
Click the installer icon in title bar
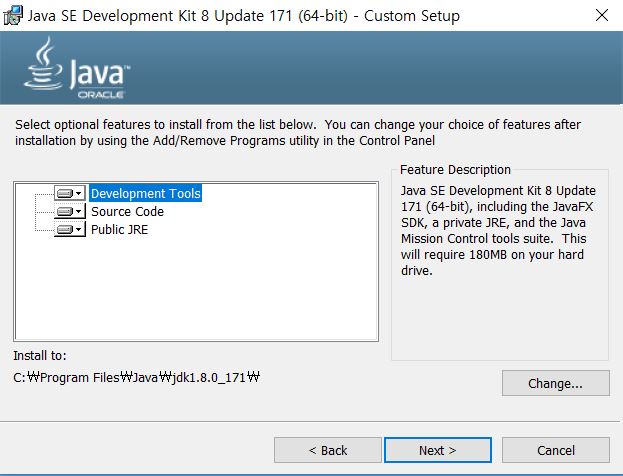pos(13,16)
